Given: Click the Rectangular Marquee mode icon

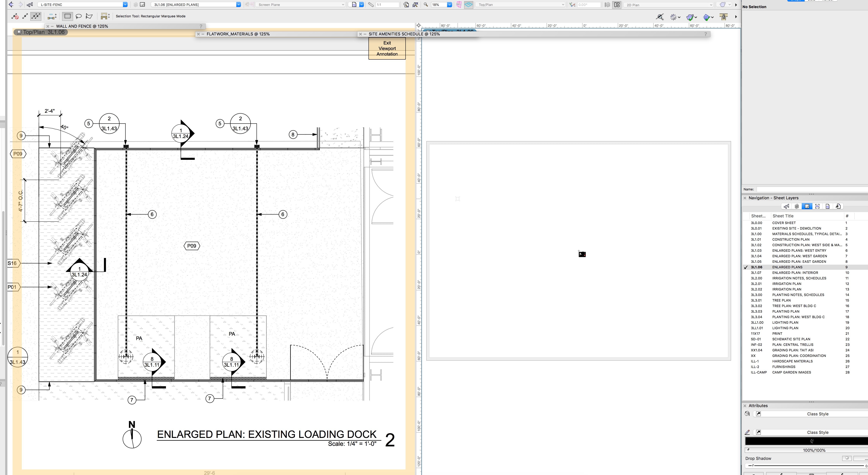Looking at the screenshot, I should point(67,16).
